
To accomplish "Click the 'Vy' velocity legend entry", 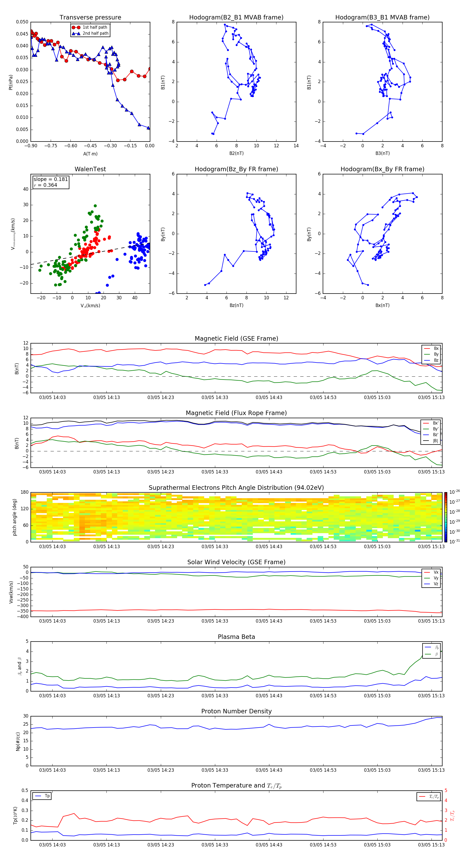I will tap(431, 578).
